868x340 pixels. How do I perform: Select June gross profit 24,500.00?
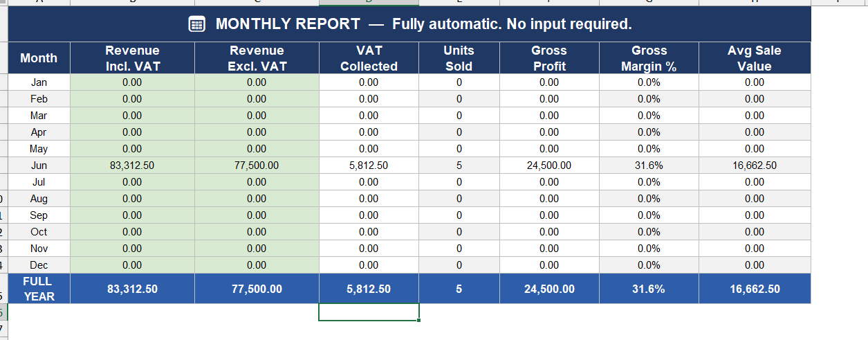pos(549,165)
